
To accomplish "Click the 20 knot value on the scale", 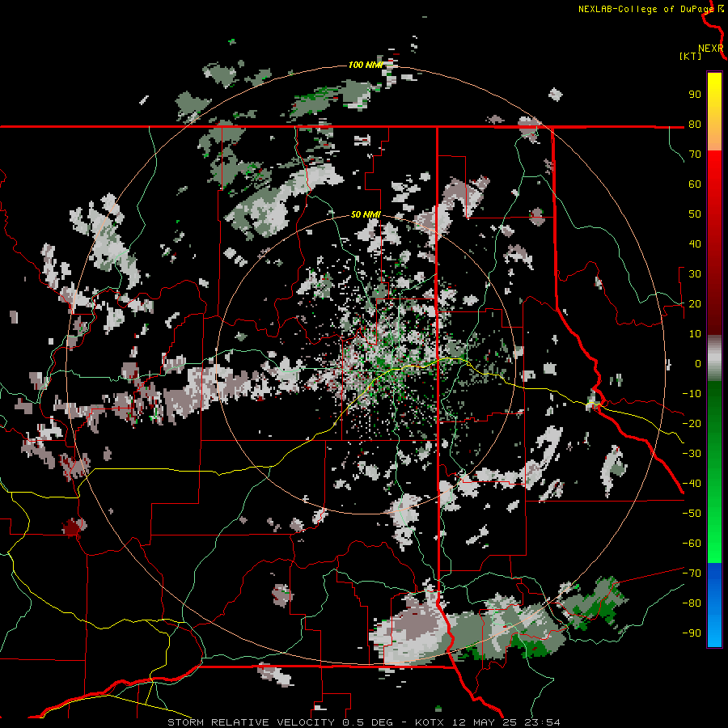I will pyautogui.click(x=695, y=304).
